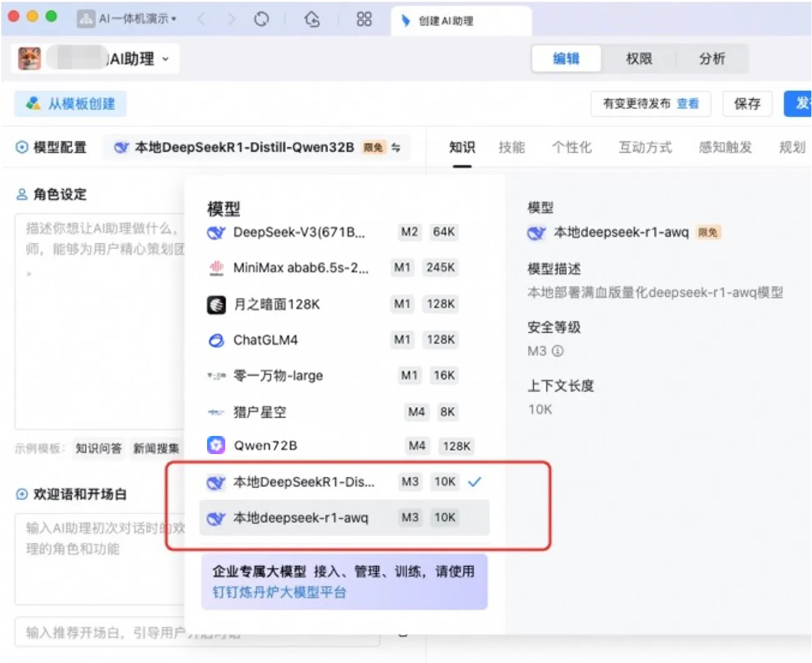
Task: Choose the 知识问答 example template
Action: (99, 448)
